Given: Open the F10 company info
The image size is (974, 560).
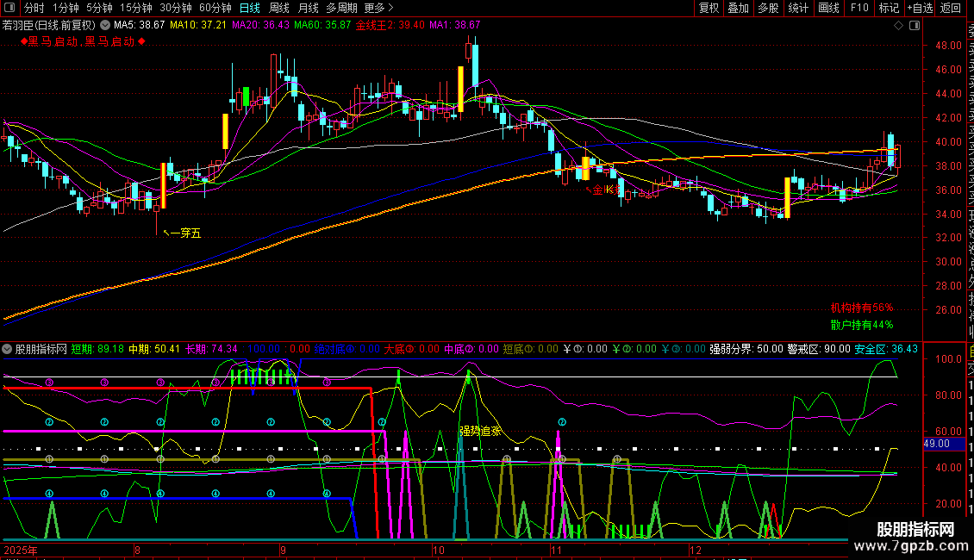Looking at the screenshot, I should 859,8.
